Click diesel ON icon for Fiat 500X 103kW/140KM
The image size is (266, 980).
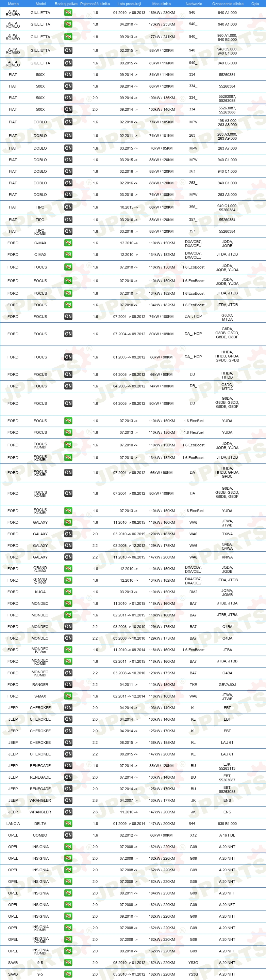(68, 109)
